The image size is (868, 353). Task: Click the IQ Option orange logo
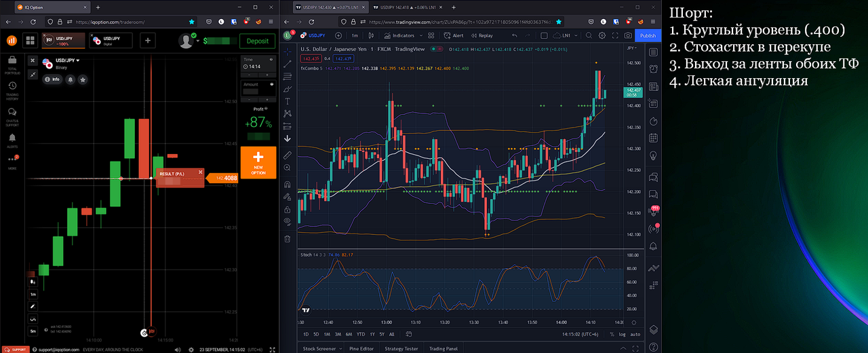point(12,41)
